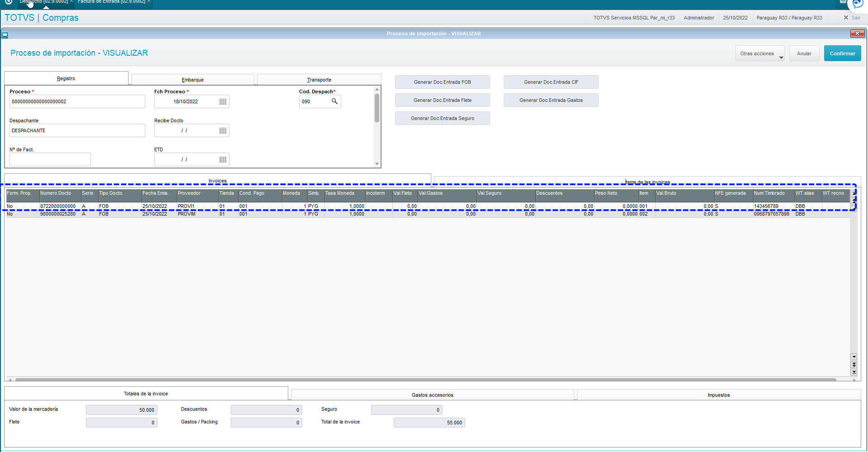Screen dimensions: 868x452
Task: Click the timbrado cell 0068797057899
Action: tap(774, 214)
